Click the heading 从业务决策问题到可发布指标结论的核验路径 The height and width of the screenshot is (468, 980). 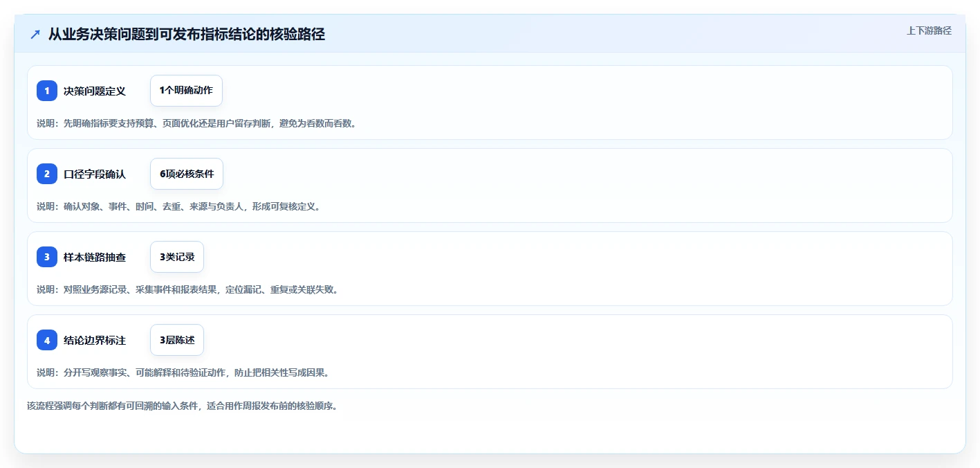click(x=187, y=34)
